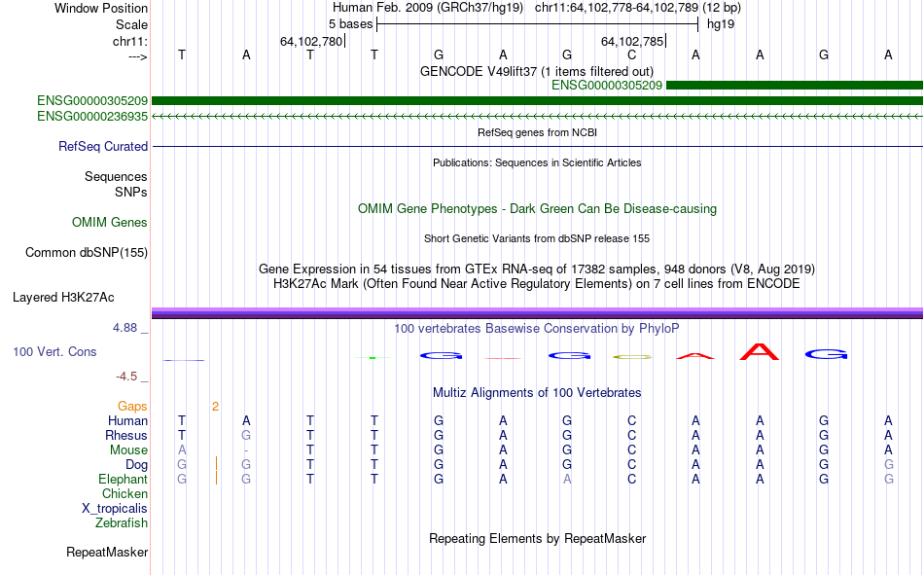Select the Elephant alignment row label

click(x=123, y=480)
